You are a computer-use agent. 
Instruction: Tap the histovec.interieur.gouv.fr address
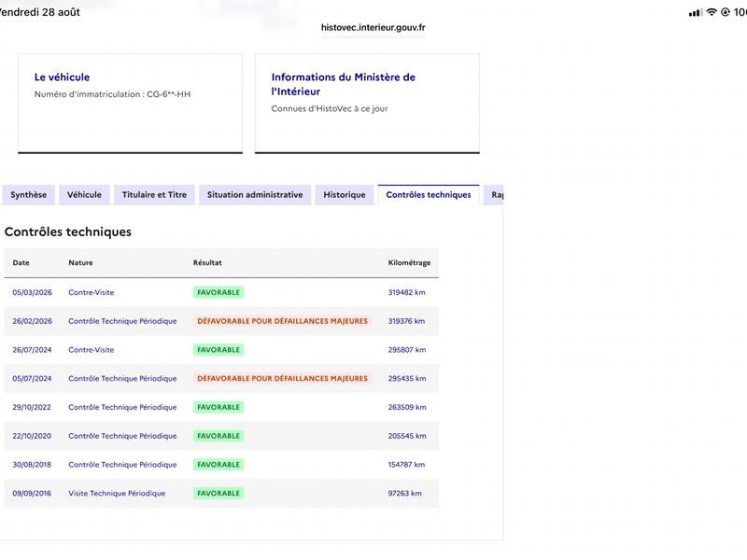(373, 28)
